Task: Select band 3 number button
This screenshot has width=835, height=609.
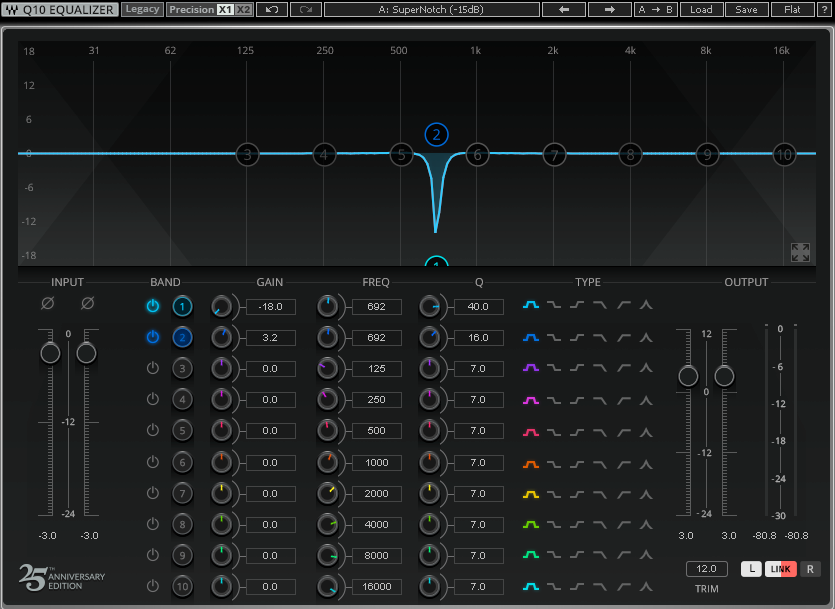Action: tap(182, 368)
